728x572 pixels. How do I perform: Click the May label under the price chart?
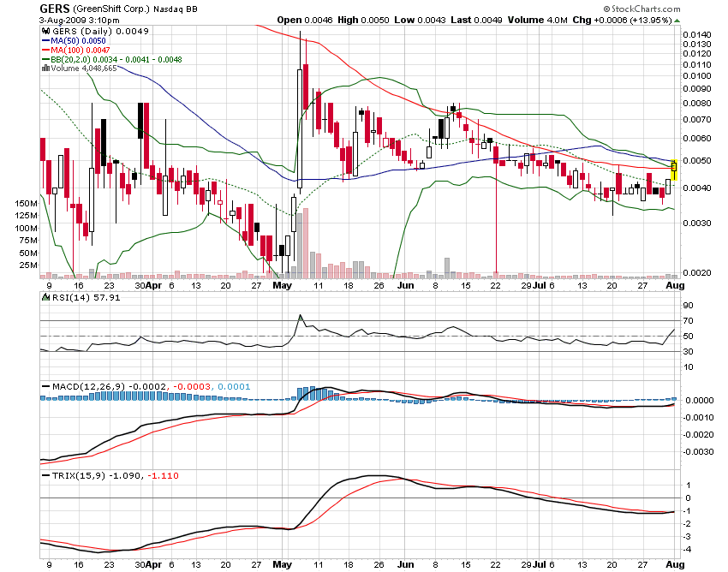[282, 285]
